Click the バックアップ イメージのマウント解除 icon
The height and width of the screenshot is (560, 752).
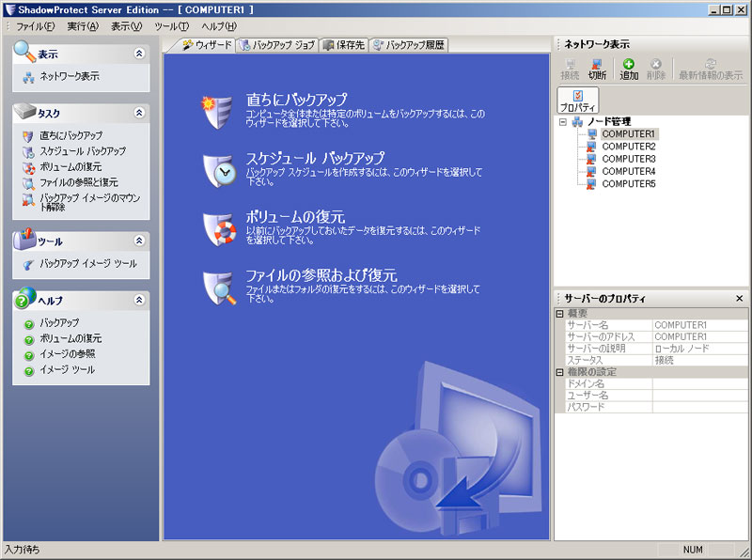(28, 199)
